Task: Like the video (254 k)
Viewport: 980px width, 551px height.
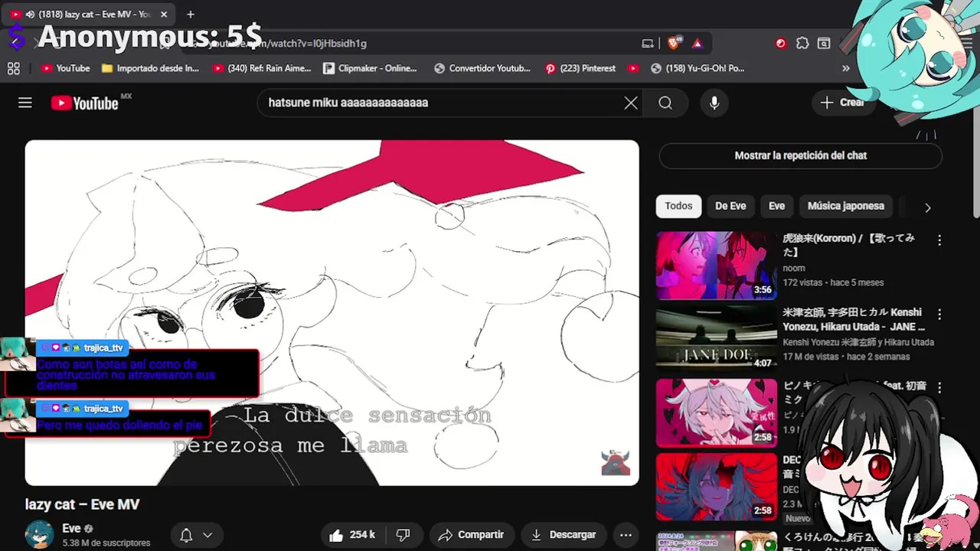Action: 352,535
